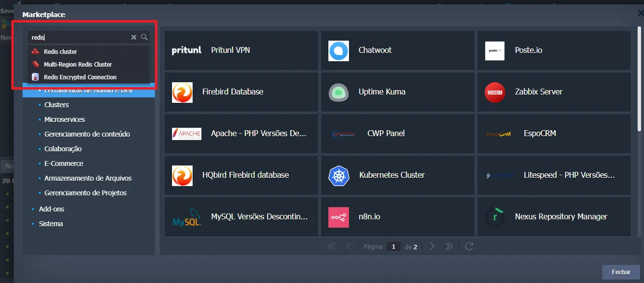Open the Microservices category

(65, 119)
